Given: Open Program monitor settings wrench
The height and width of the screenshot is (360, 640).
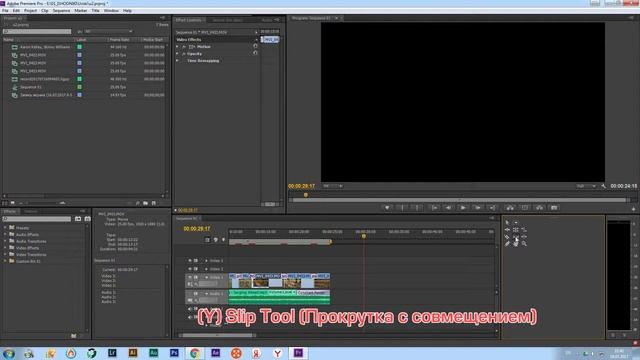Looking at the screenshot, I should (x=604, y=186).
